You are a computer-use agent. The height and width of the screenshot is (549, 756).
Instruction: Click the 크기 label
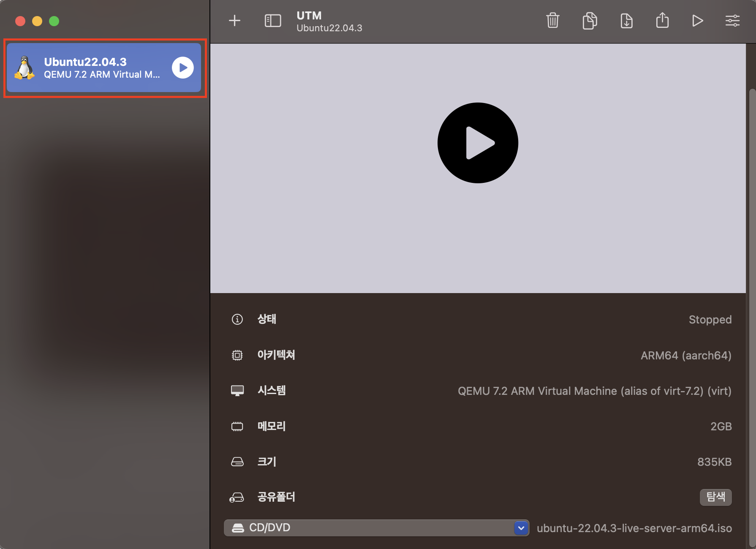pos(267,462)
